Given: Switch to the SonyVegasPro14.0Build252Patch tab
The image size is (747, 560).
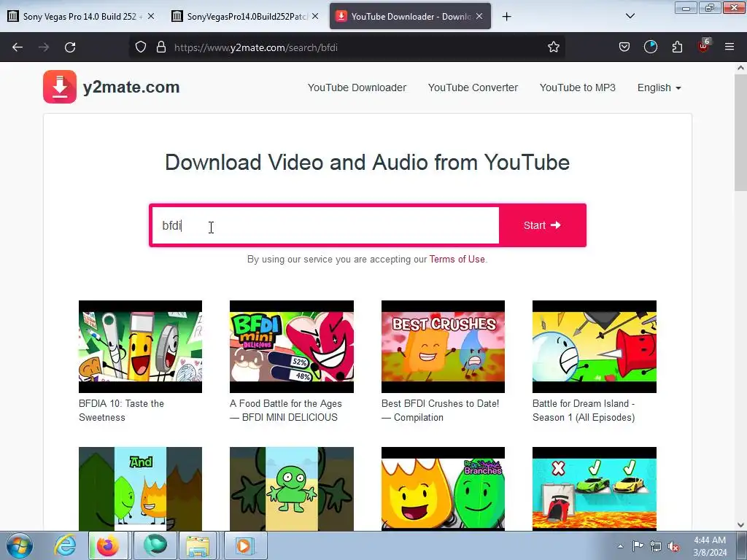Looking at the screenshot, I should (245, 16).
